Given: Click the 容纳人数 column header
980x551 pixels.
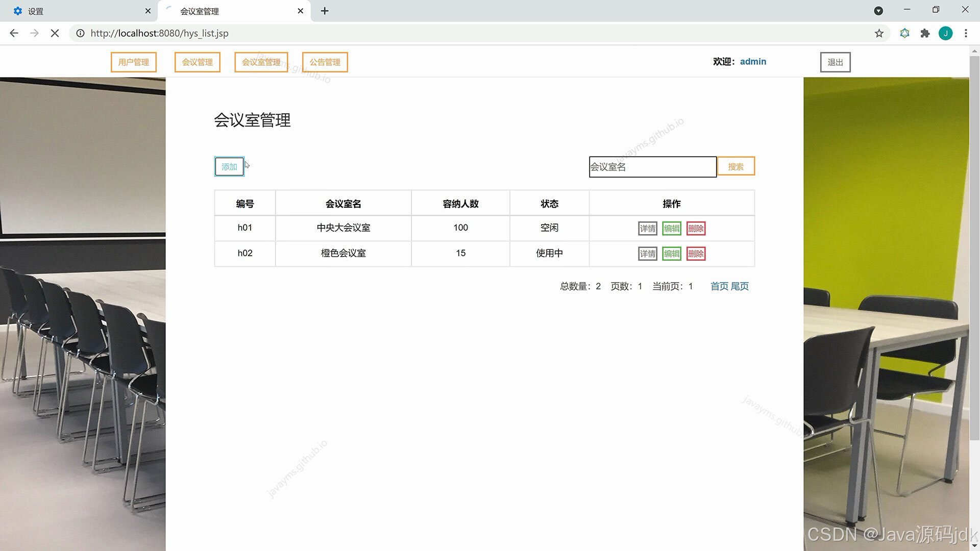Looking at the screenshot, I should (461, 204).
